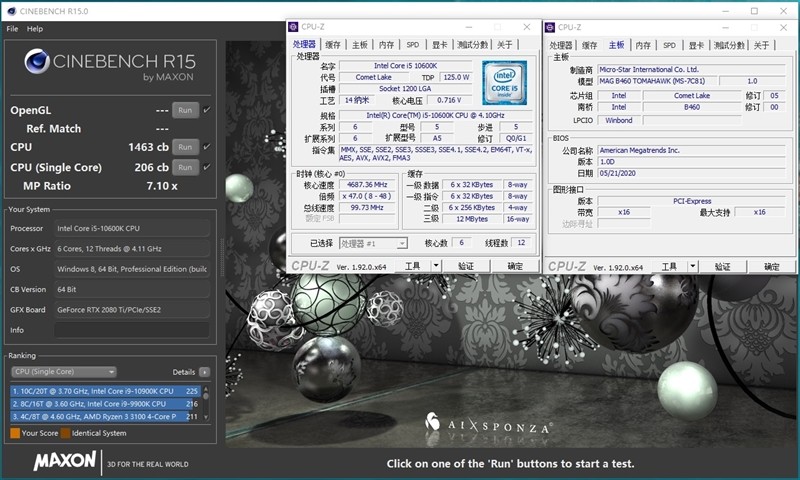Toggle the CPU test checkbox
This screenshot has height=480, width=800.
[x=207, y=146]
